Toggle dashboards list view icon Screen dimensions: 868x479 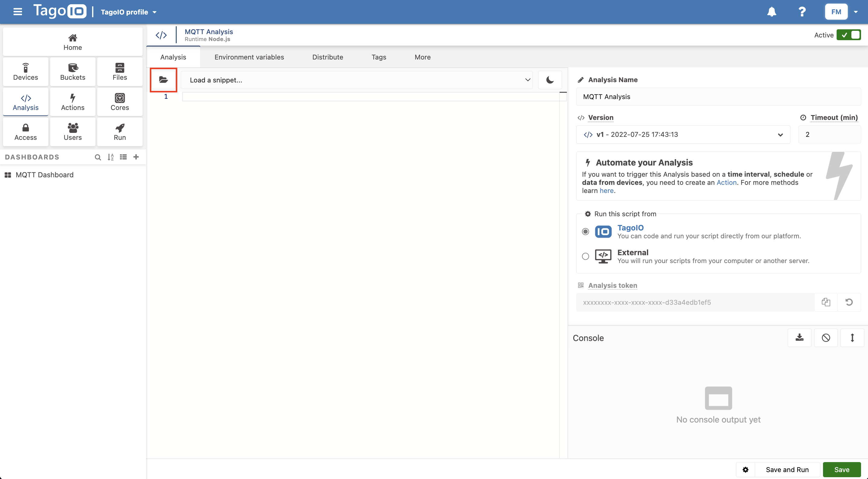tap(123, 157)
